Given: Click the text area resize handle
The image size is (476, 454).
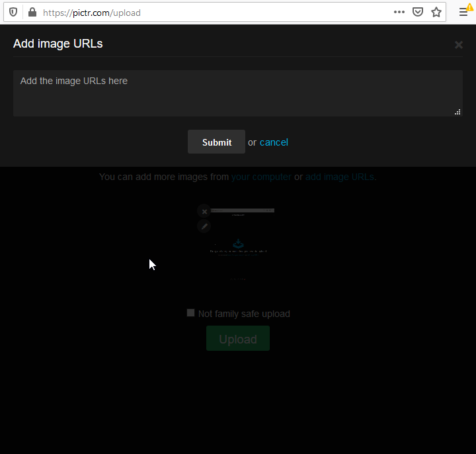Looking at the screenshot, I should coord(457,112).
